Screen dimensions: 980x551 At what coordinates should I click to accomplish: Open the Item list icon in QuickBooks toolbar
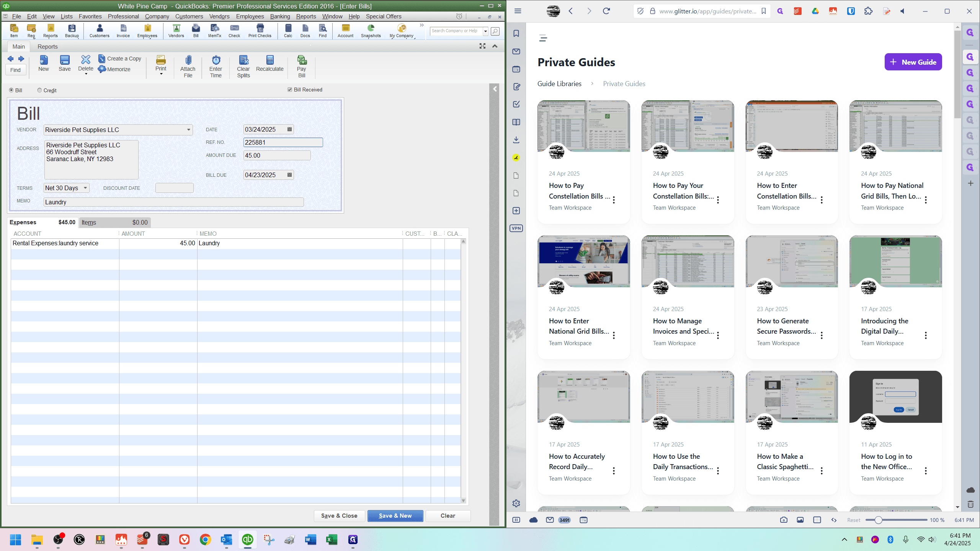coord(14,31)
